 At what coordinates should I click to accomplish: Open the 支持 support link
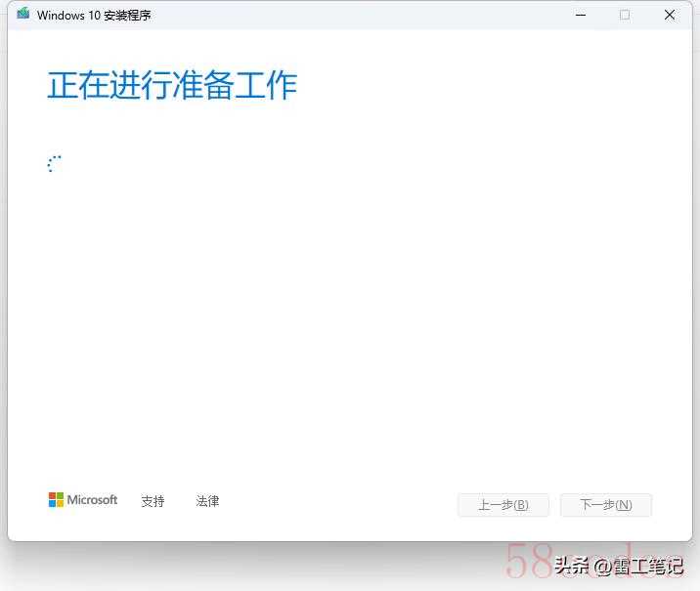coord(153,501)
